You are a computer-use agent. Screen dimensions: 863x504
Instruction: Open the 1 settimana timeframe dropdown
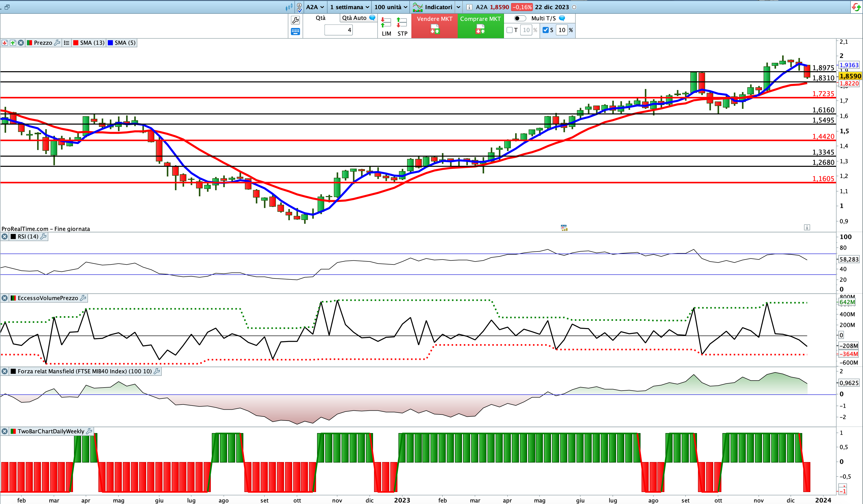pos(349,7)
